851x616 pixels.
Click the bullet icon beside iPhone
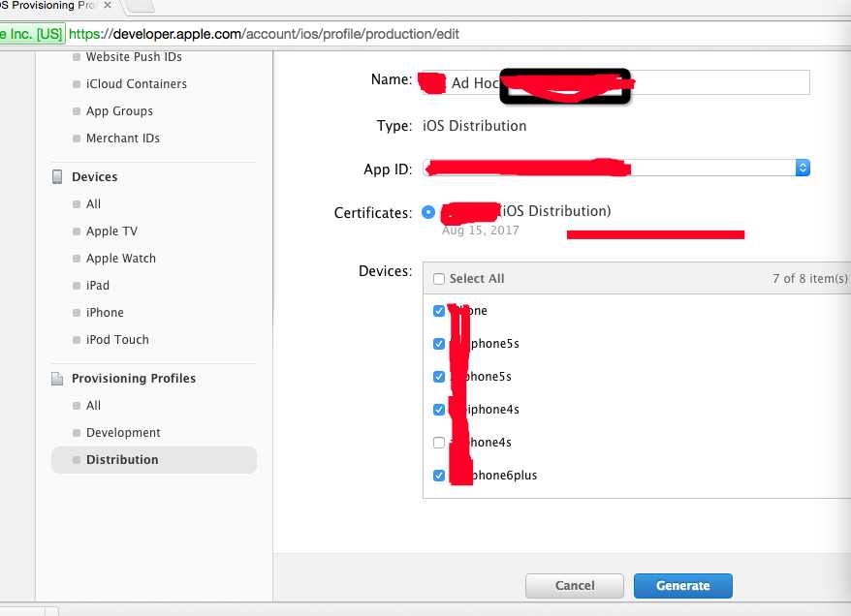point(77,312)
